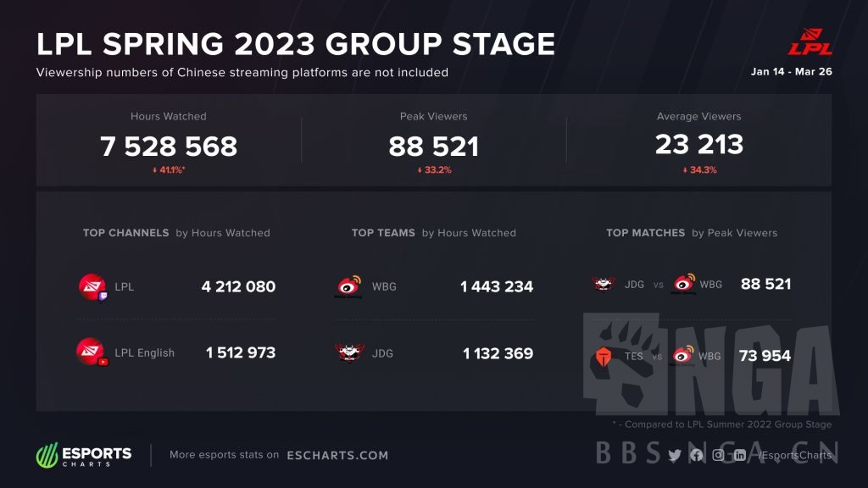This screenshot has height=488, width=868.
Task: Click the TES logo in Top Matches
Action: click(x=604, y=356)
